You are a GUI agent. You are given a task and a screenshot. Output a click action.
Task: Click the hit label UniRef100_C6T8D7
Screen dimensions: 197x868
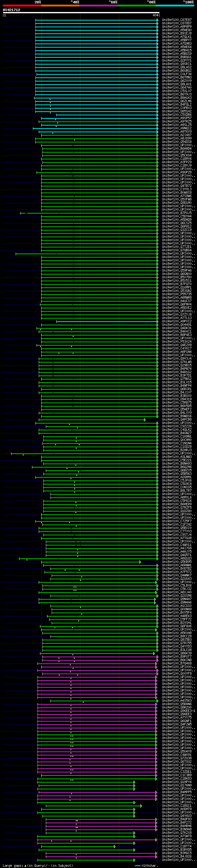[177, 23]
